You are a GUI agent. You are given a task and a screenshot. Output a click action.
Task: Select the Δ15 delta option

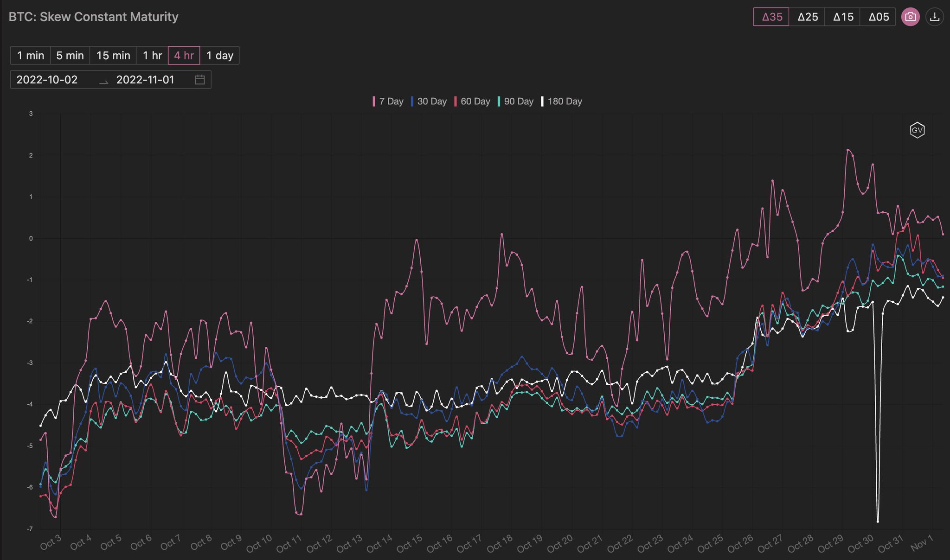[843, 17]
